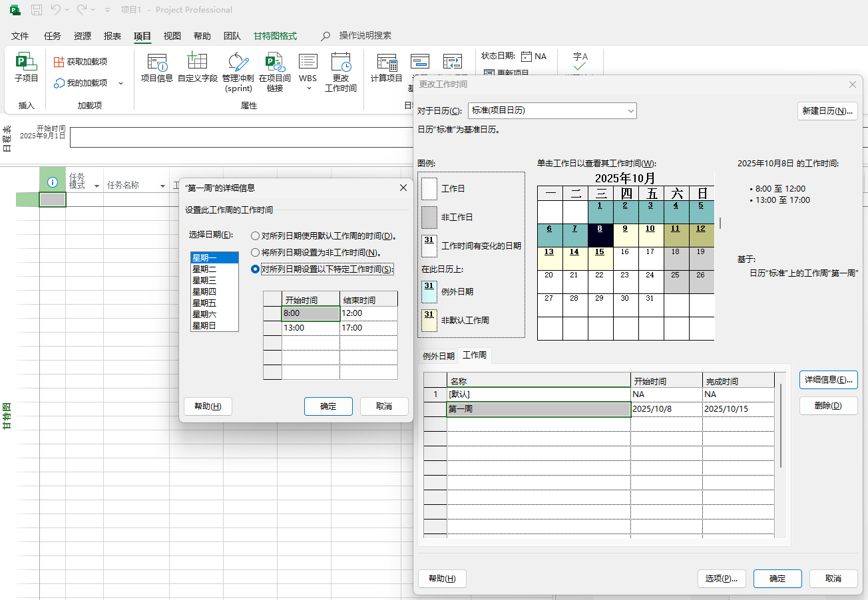Open the View (视图) ribbon tab
The image size is (868, 600).
[x=172, y=36]
